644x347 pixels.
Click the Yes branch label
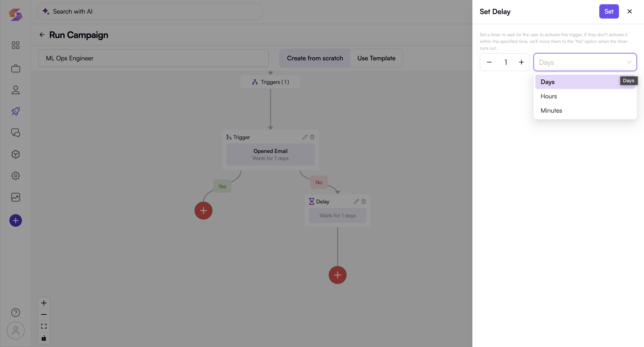pyautogui.click(x=222, y=186)
